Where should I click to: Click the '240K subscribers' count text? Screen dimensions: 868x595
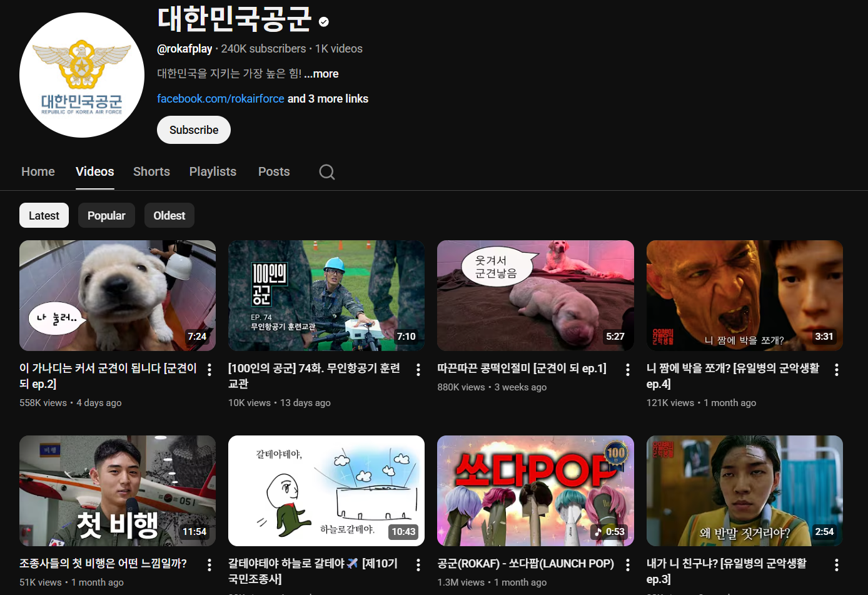coord(264,49)
